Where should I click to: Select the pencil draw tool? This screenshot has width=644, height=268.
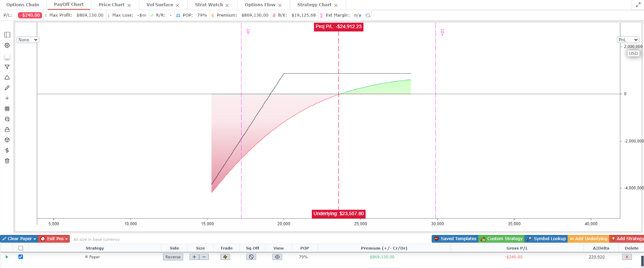pos(7,88)
